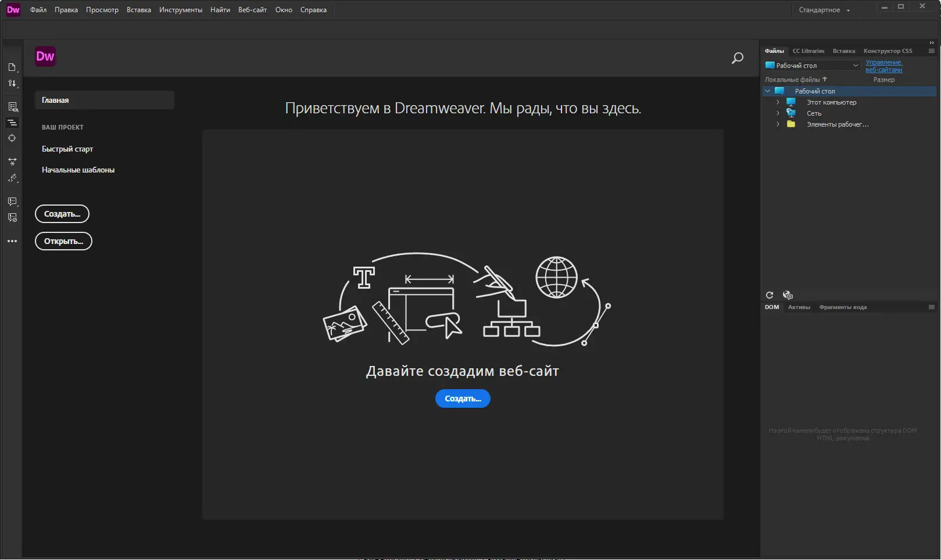Click the Размер column header
This screenshot has height=560, width=941.
(884, 80)
